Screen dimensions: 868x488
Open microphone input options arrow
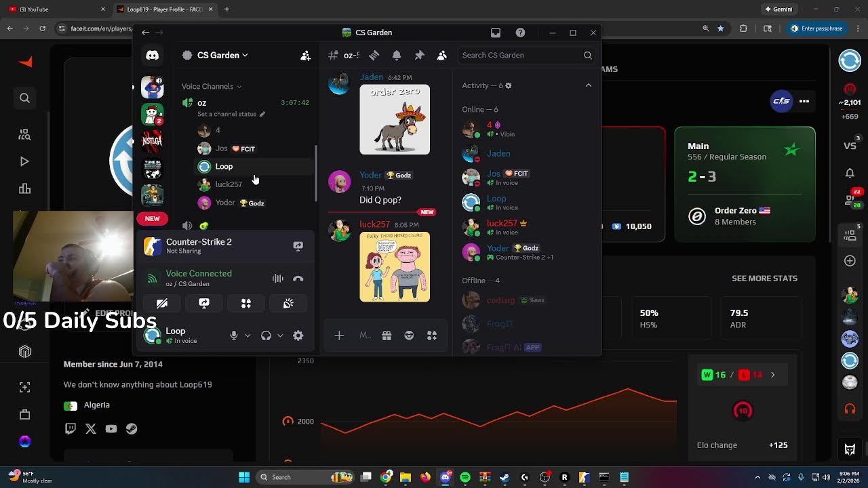tap(248, 335)
